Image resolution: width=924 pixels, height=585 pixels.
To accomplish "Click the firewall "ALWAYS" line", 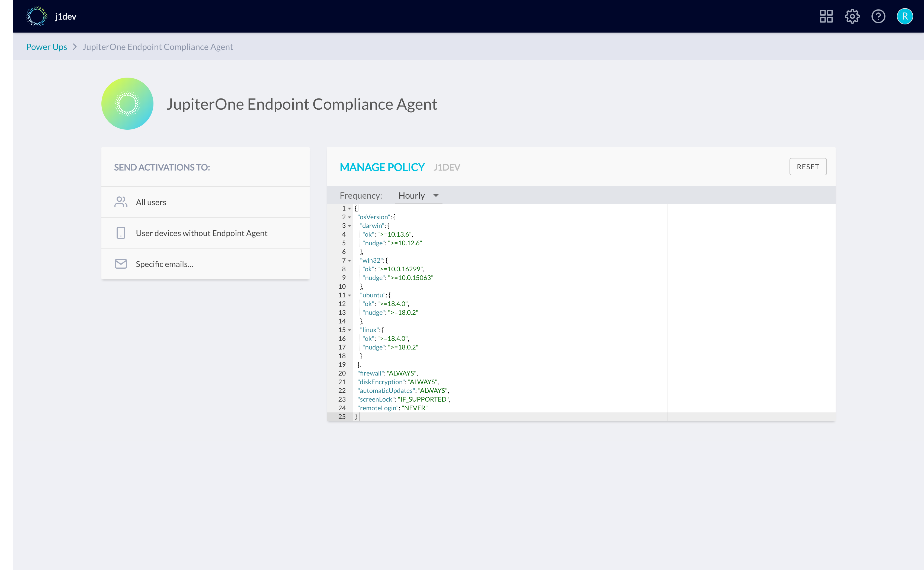I will (387, 373).
